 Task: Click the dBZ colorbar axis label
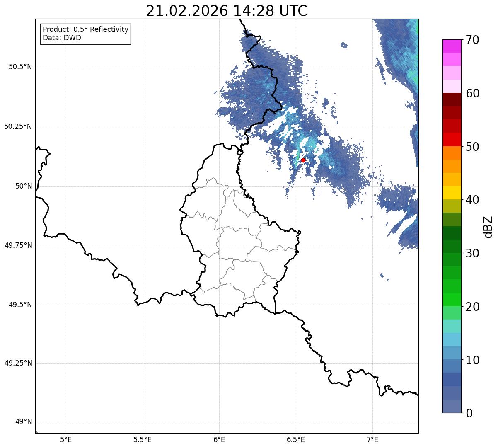tap(488, 226)
